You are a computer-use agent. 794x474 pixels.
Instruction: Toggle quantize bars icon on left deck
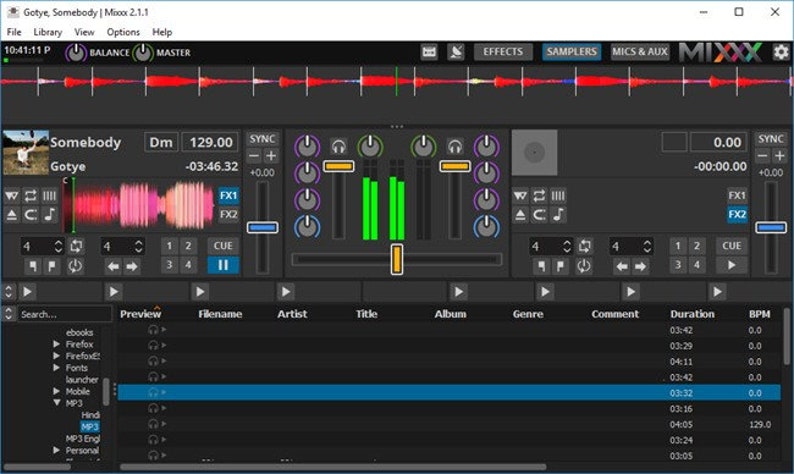point(49,195)
